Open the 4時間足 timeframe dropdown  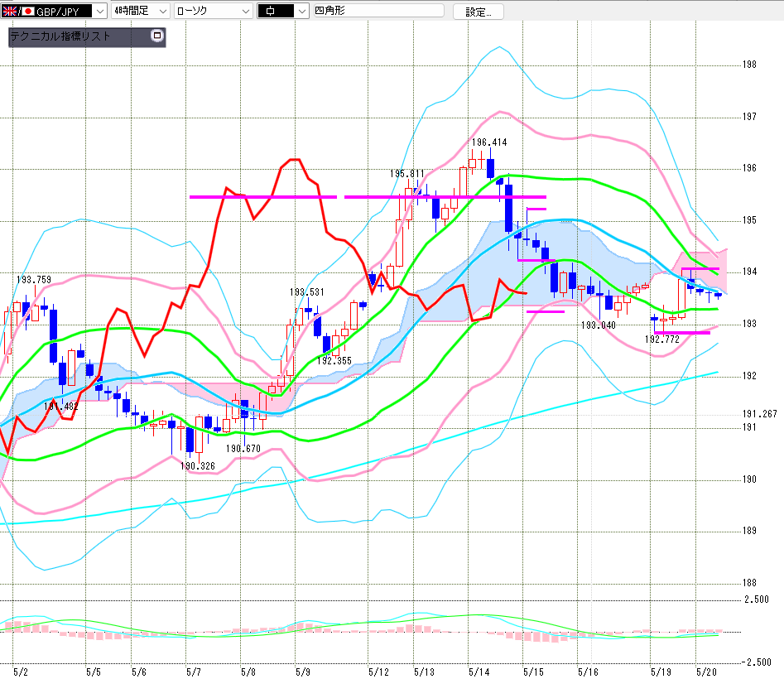pyautogui.click(x=141, y=11)
